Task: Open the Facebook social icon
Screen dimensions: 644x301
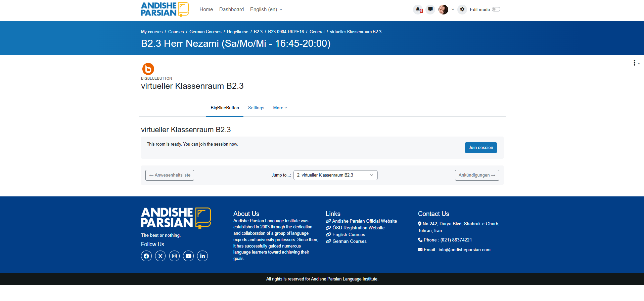Action: click(x=146, y=256)
